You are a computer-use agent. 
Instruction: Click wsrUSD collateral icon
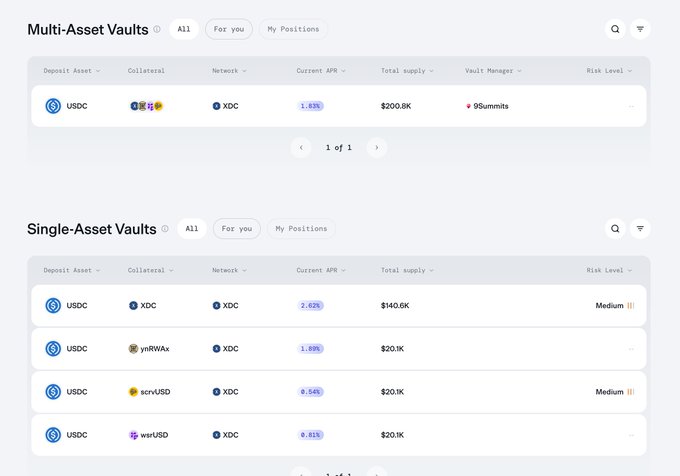pos(134,435)
